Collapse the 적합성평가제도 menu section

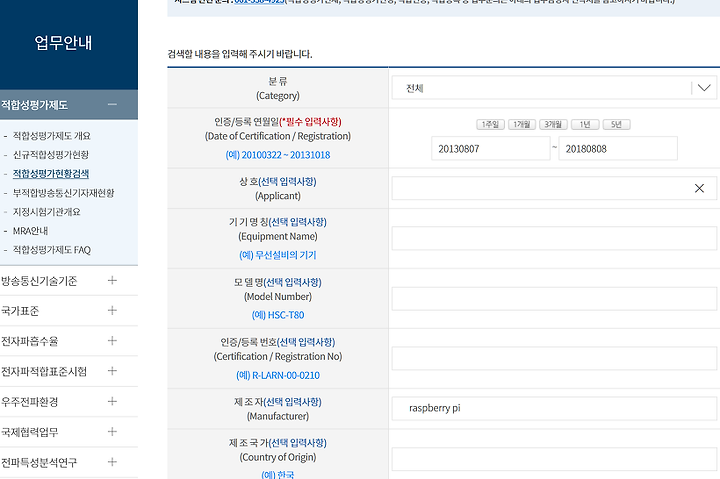[x=112, y=105]
